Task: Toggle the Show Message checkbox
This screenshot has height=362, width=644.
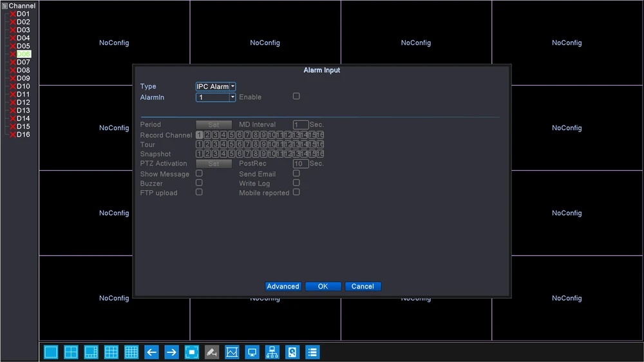Action: 199,173
